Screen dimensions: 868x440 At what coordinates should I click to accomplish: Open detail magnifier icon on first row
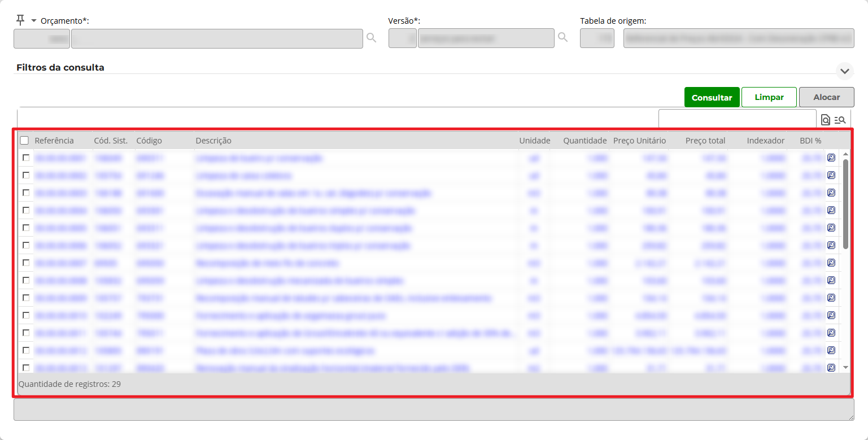(831, 158)
